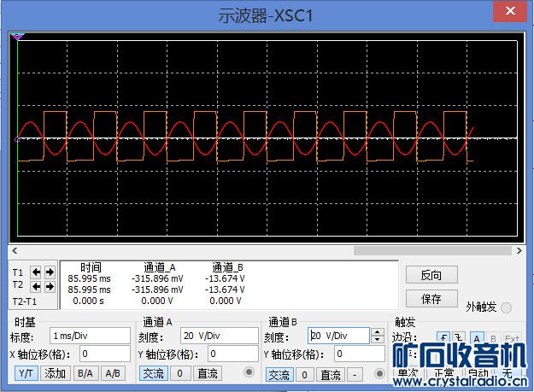Viewport: 534px width, 392px height.
Task: Click T1 通道_A value -315.896 mV
Action: coord(157,278)
